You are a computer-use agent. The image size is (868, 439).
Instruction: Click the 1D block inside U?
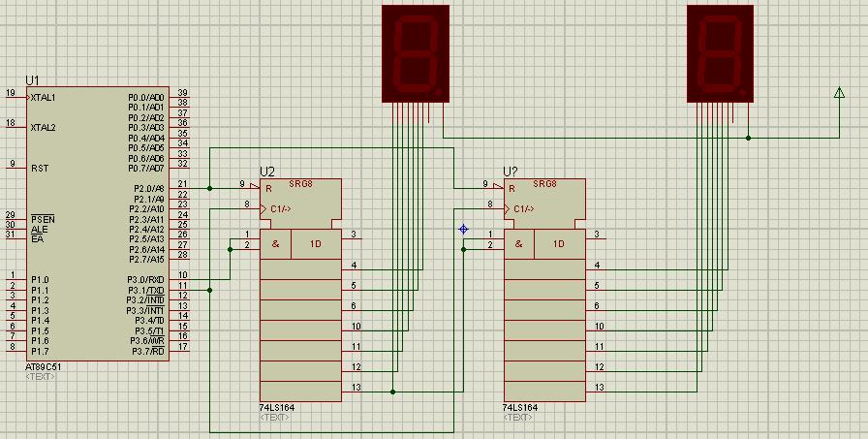560,244
